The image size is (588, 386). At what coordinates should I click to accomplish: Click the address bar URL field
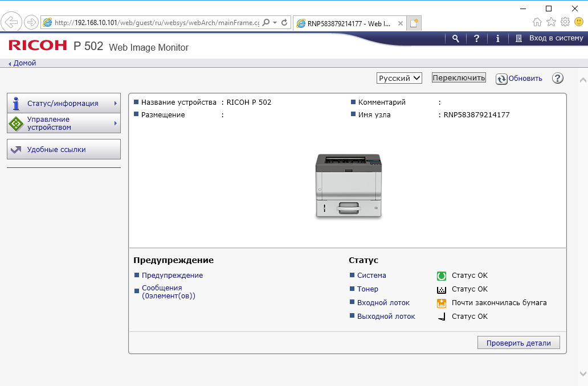[157, 22]
